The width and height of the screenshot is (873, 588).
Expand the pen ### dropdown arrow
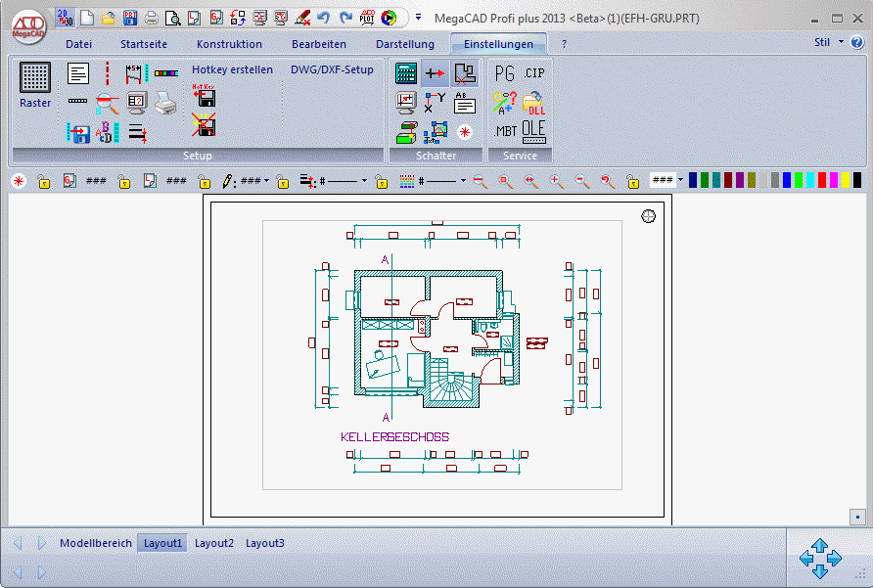pos(266,181)
